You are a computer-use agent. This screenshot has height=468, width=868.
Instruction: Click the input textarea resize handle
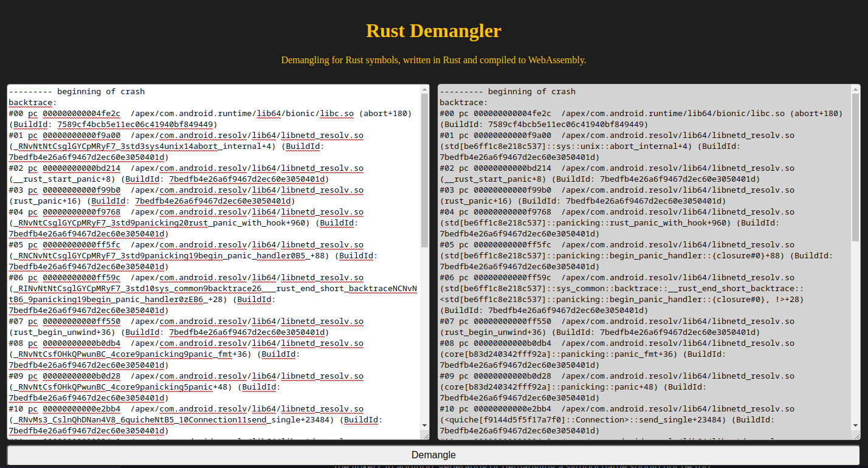425,435
